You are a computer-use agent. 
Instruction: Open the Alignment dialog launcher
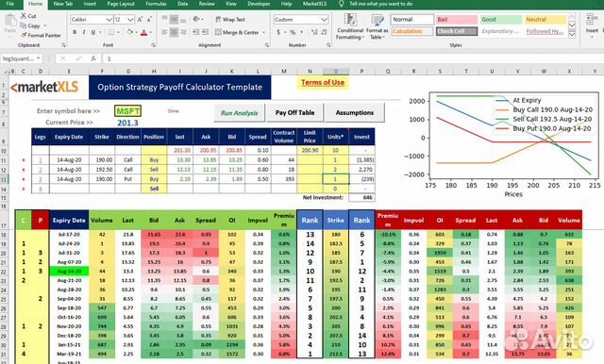coord(267,45)
